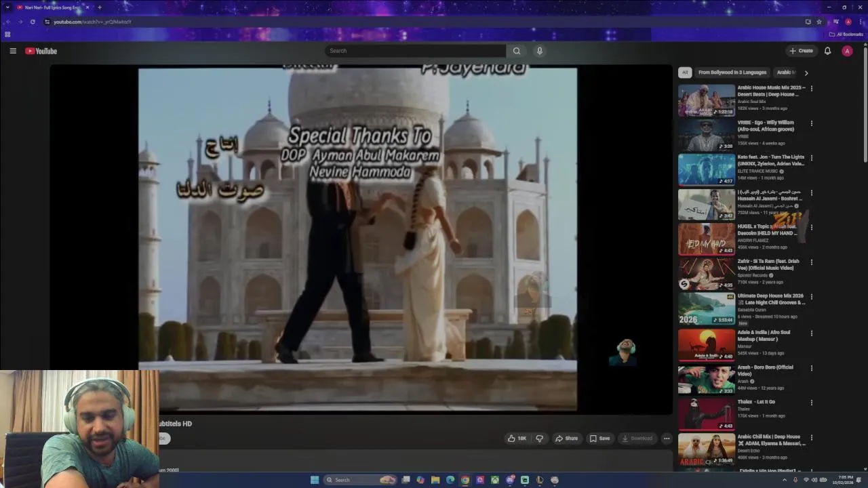The width and height of the screenshot is (868, 488).
Task: Play Ultimate Deep House Mix 2026 thumbnail
Action: [x=707, y=308]
